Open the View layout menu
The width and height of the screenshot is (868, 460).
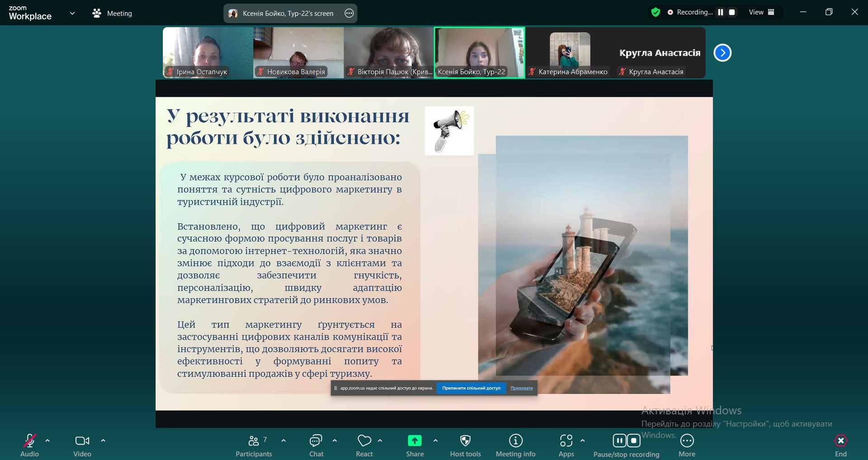[762, 13]
